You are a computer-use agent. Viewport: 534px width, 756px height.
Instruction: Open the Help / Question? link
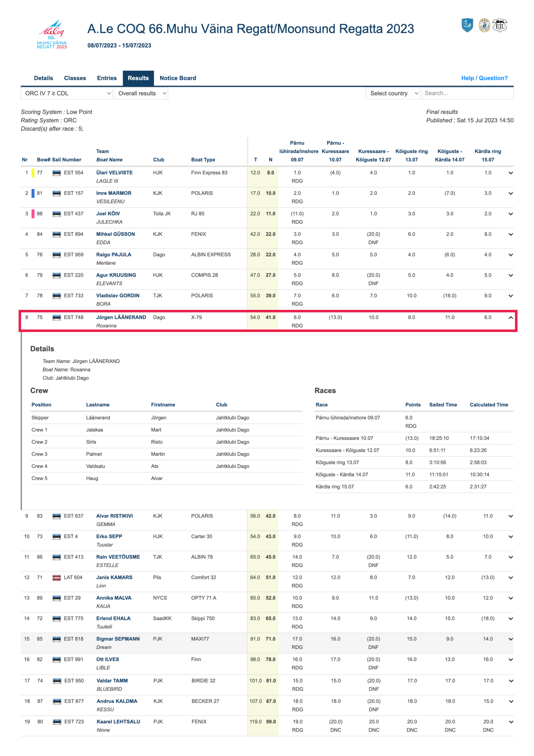(x=484, y=78)
